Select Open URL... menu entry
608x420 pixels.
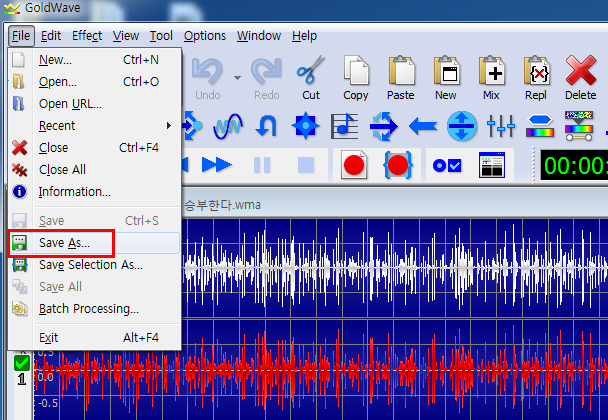tap(95, 104)
